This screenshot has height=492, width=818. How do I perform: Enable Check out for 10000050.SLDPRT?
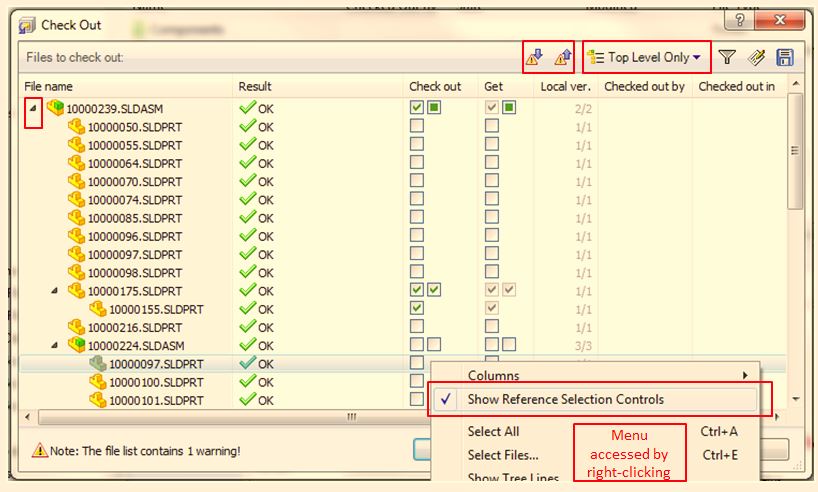click(x=417, y=126)
